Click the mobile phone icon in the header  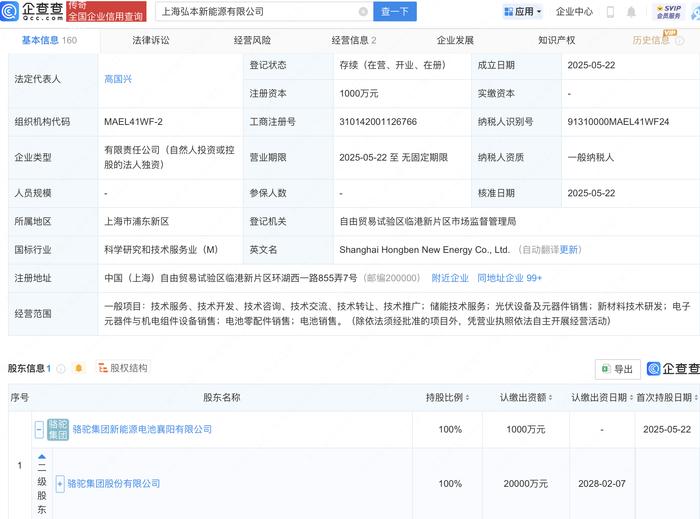pyautogui.click(x=610, y=12)
